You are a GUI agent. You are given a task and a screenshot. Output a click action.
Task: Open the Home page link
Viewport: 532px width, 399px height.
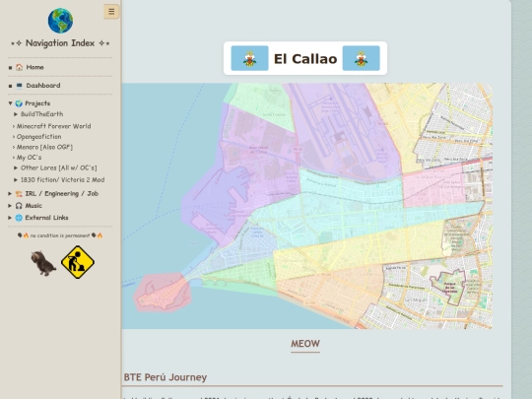tap(34, 67)
